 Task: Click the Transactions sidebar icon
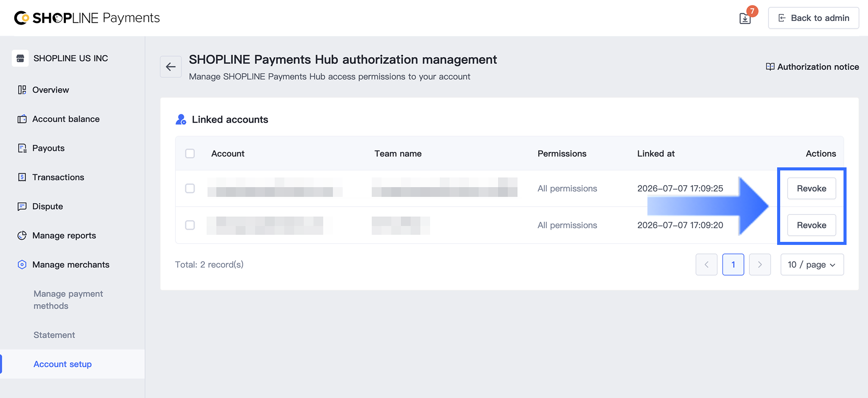click(x=22, y=177)
